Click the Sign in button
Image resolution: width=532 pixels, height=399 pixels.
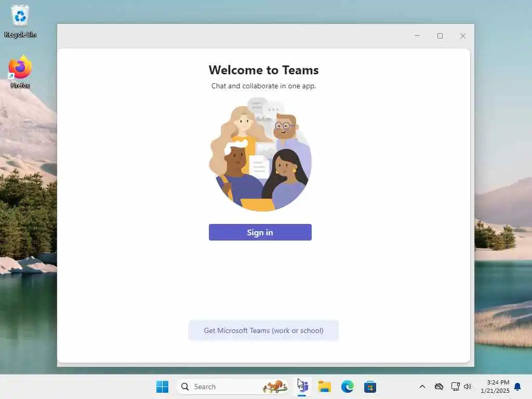point(260,232)
